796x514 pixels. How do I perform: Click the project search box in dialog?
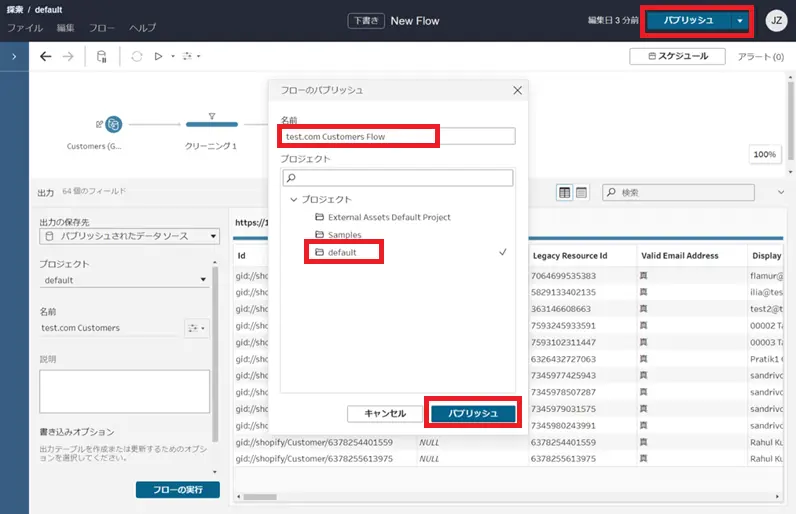tap(398, 178)
